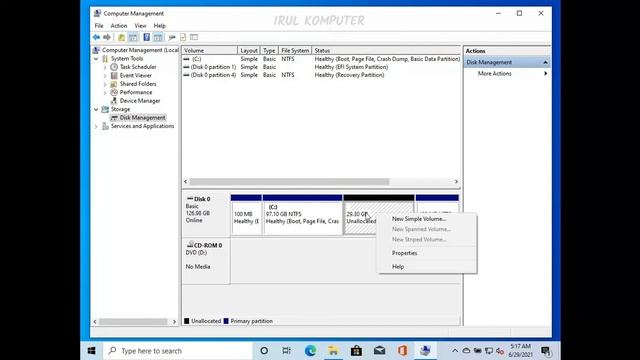This screenshot has width=640, height=360.
Task: Click the Connect/refresh toolbar icon after Action Pane
Action: (172, 37)
